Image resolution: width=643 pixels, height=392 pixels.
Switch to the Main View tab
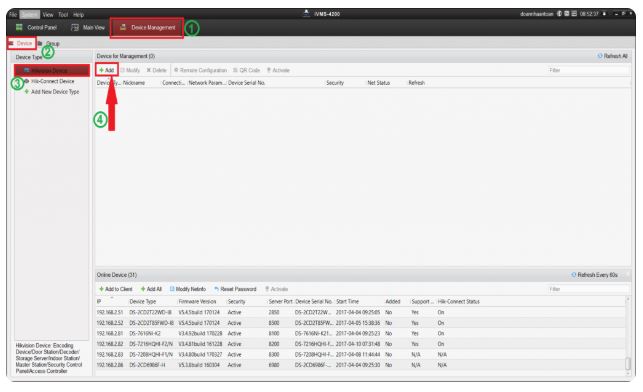88,27
